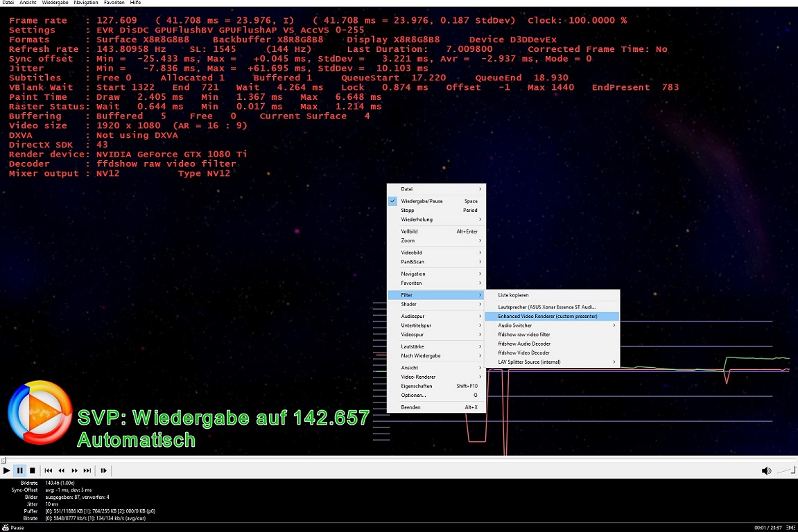Click the Sync-Offset value avg: -1 ms, dev: 3 ms

(x=69, y=490)
